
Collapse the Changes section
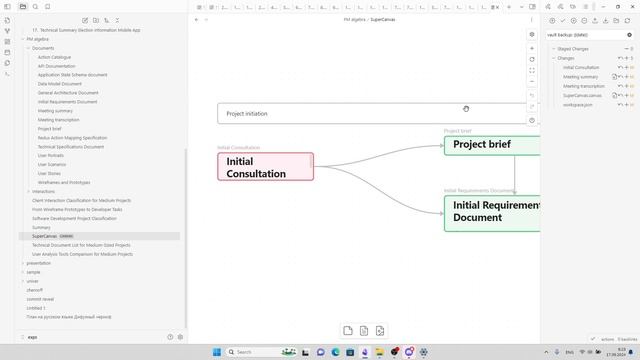point(554,58)
